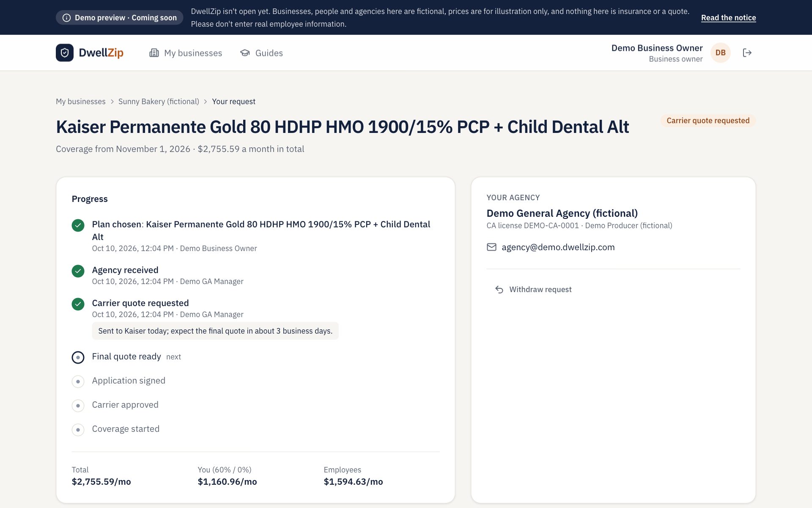The image size is (812, 508).
Task: Click the DB user avatar
Action: [721, 52]
